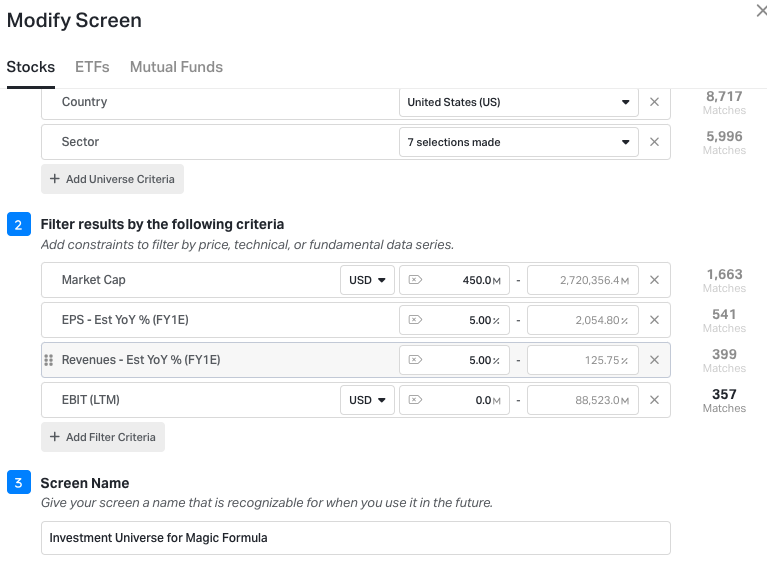Click Market Cap minimum value field

click(x=455, y=280)
